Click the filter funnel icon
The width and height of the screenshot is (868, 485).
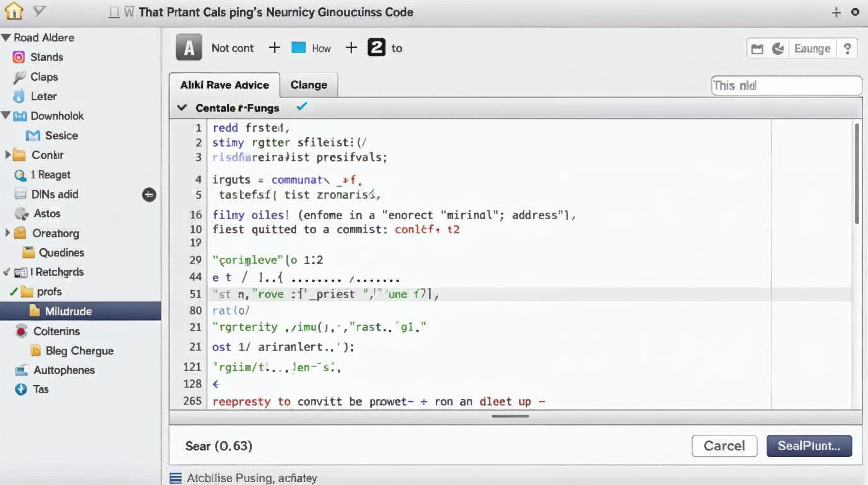click(x=39, y=11)
